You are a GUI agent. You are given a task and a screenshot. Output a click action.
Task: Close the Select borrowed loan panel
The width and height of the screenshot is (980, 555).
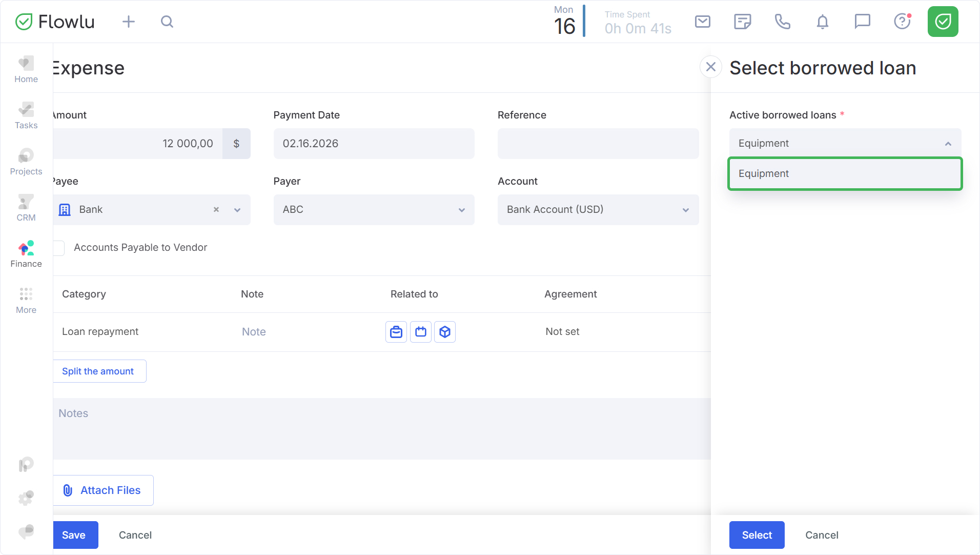click(x=710, y=67)
